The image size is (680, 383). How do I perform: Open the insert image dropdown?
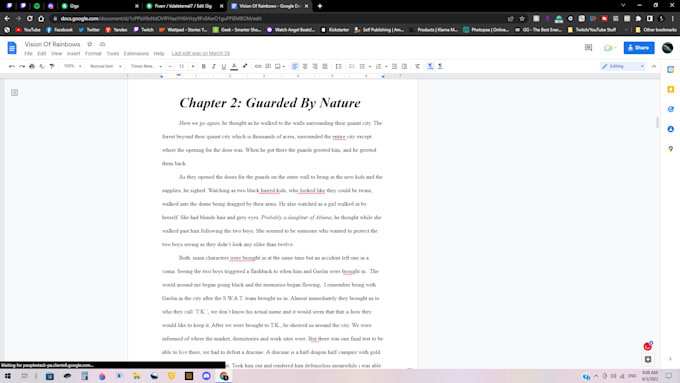280,66
